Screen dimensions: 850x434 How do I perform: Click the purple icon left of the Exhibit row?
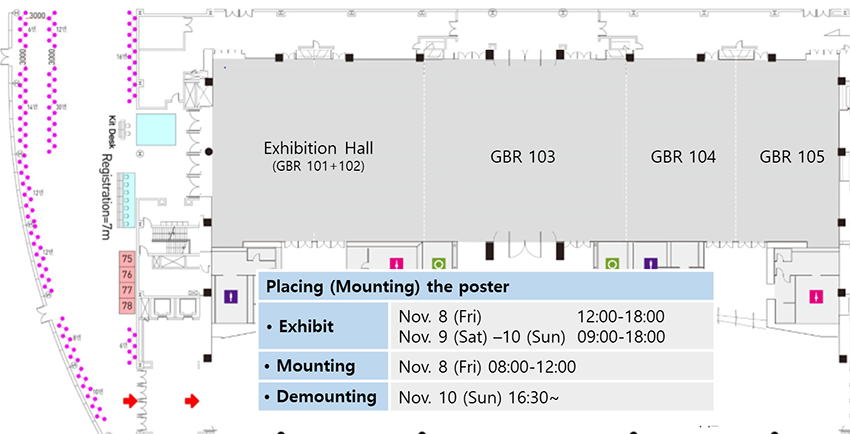[231, 296]
